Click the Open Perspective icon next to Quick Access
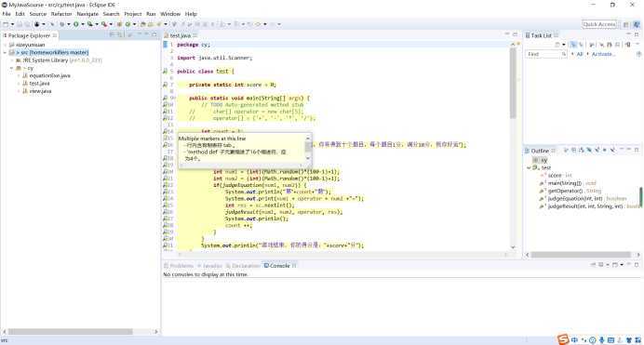This screenshot has width=644, height=345. coord(626,24)
